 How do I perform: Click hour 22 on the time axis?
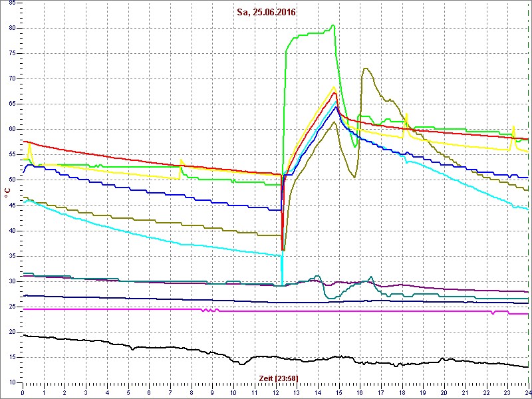(486, 392)
